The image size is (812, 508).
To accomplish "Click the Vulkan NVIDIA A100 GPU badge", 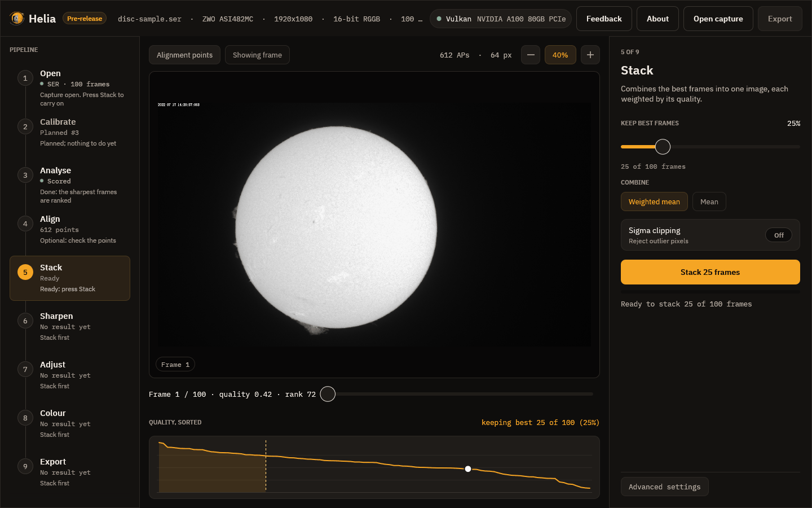I will tap(501, 19).
